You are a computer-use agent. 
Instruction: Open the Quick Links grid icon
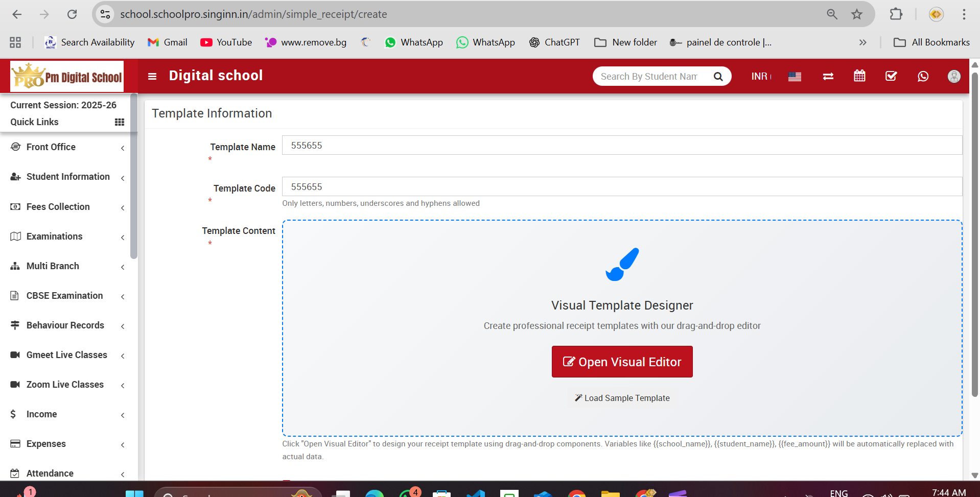click(120, 122)
